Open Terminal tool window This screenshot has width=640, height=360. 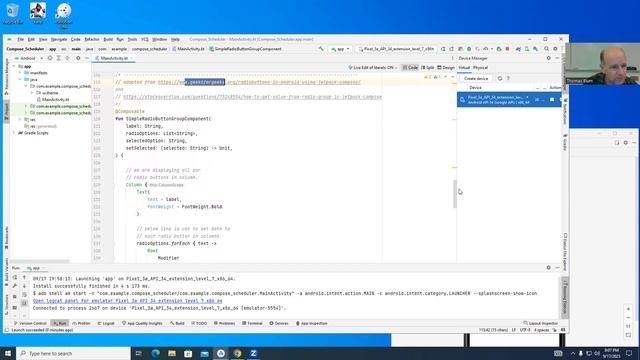click(252, 323)
